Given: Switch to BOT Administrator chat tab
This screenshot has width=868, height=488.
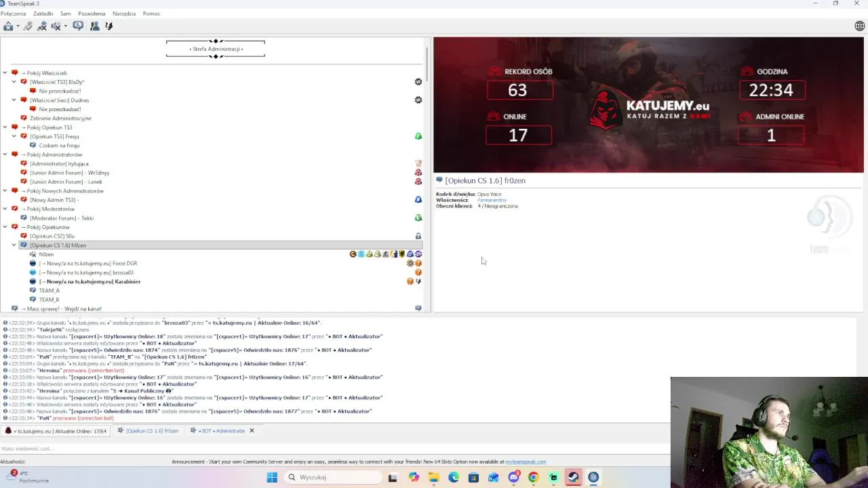Looking at the screenshot, I should [218, 431].
